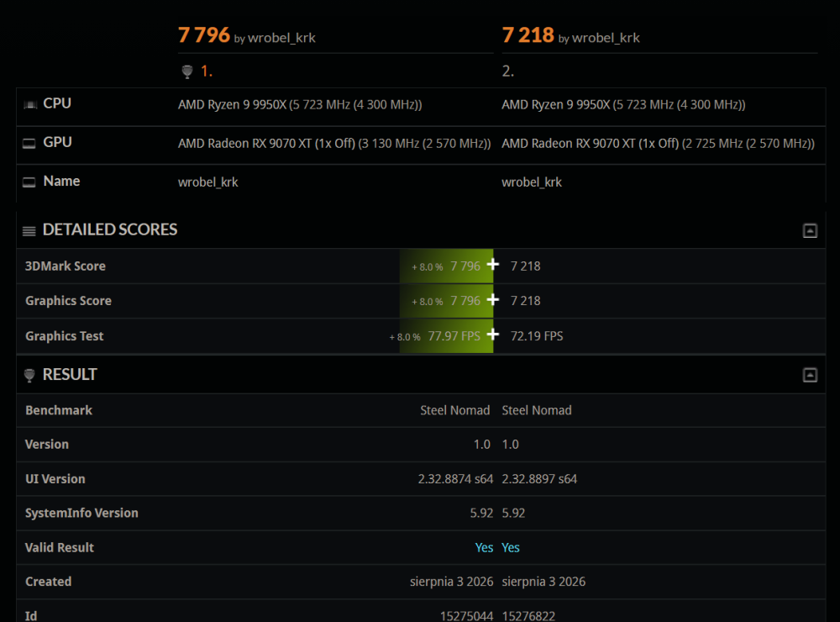This screenshot has width=840, height=622.
Task: Click the GPU row icon
Action: coord(29,143)
